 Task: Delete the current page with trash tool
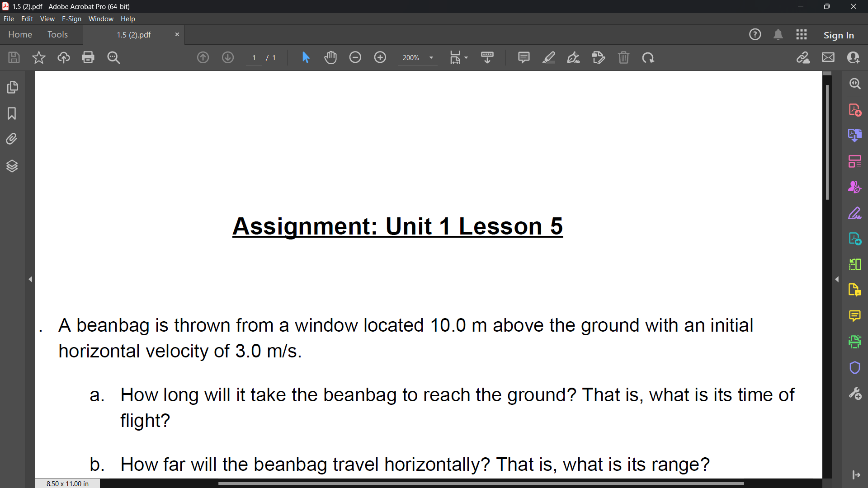(624, 57)
